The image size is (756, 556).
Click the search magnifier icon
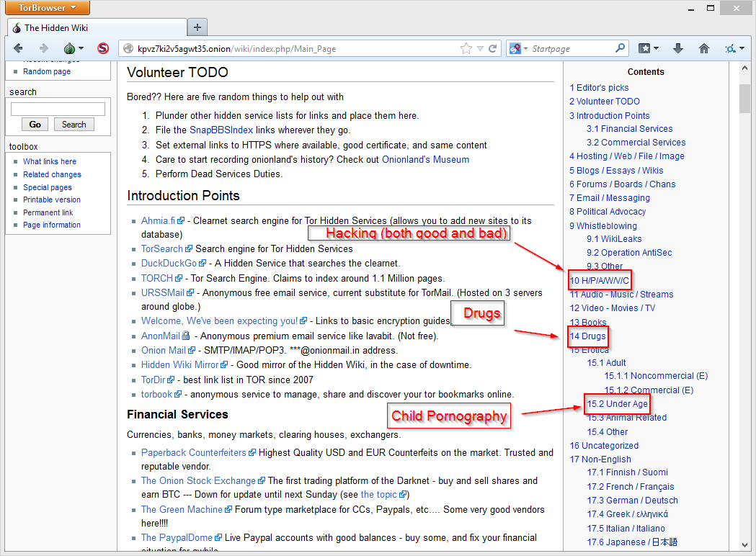coord(620,48)
